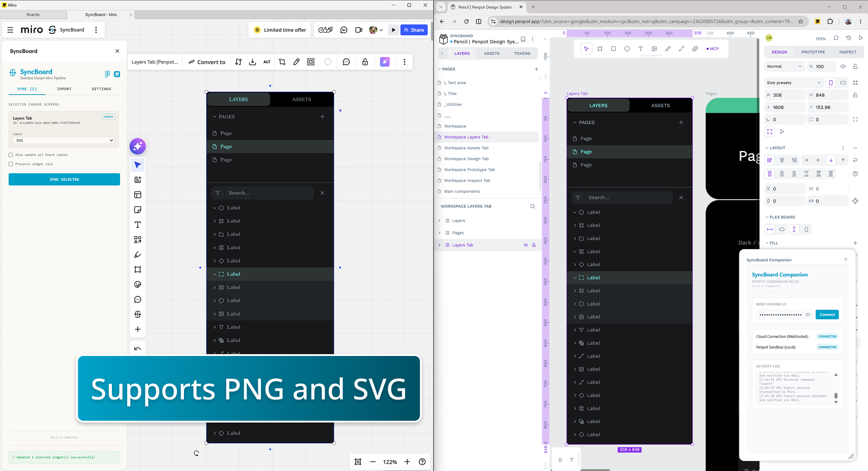868x471 pixels.
Task: Click SYNC SELECTED button
Action: point(64,179)
